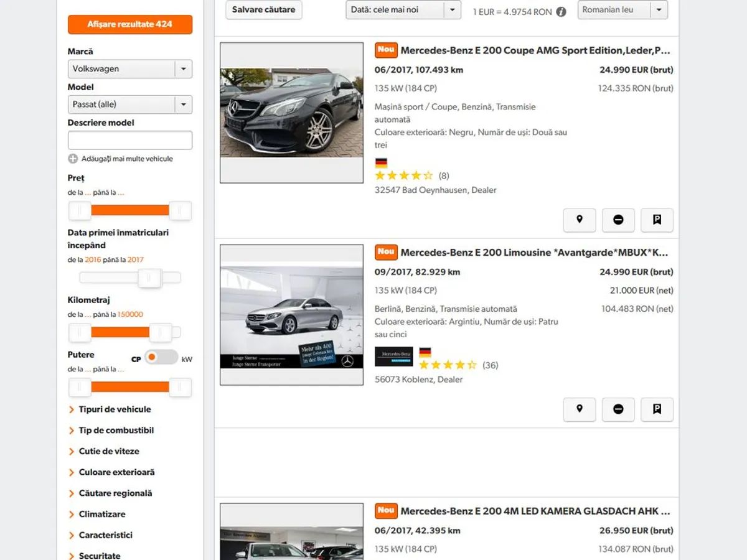The width and height of the screenshot is (747, 560).
Task: Hide the E 200 Limousine Avantgarde listing
Action: [x=618, y=409]
